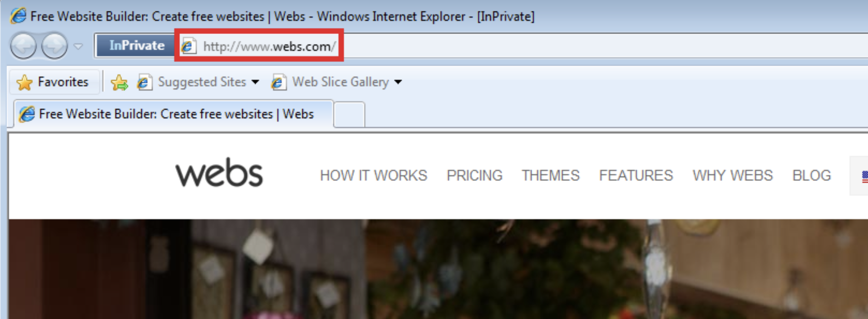Expand the Web Slice Gallery dropdown arrow

pyautogui.click(x=398, y=82)
